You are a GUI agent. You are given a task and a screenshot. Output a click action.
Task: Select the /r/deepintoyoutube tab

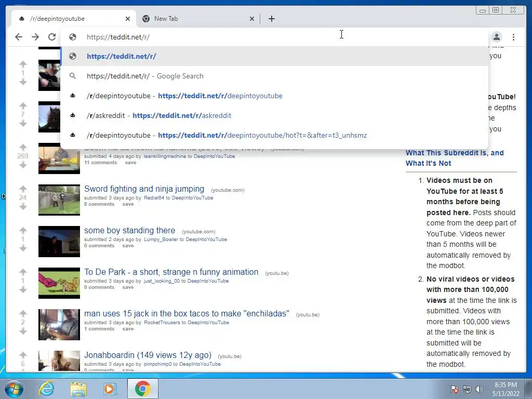tap(74, 19)
